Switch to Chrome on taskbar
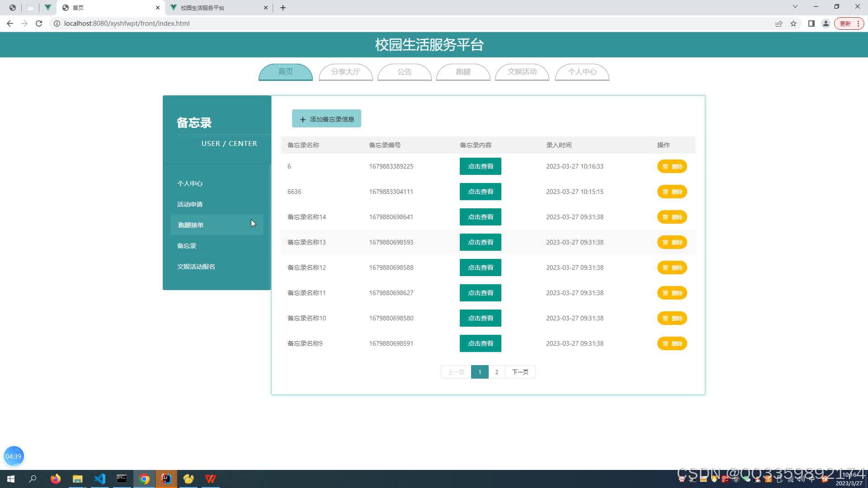This screenshot has width=868, height=488. [144, 479]
